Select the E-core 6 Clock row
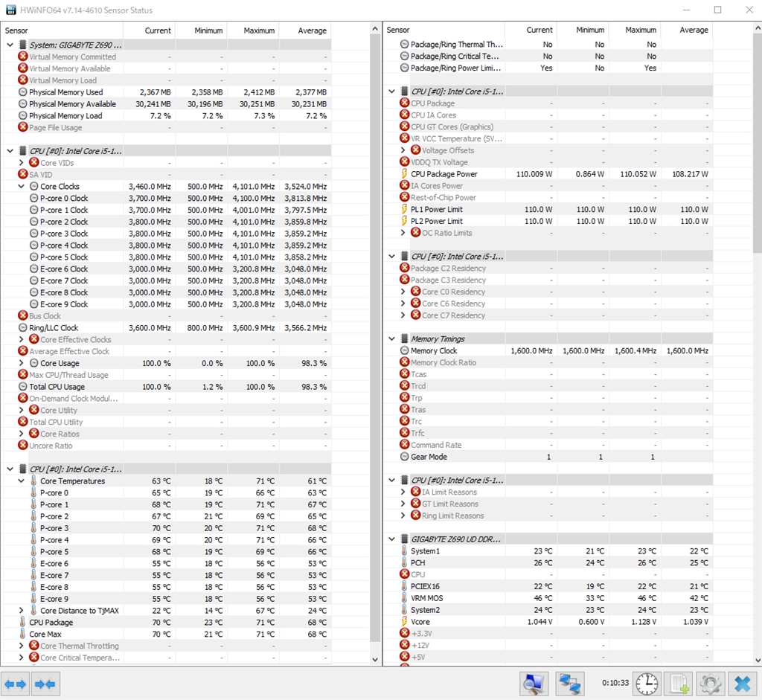Screen dimensions: 762x700 (x=166, y=269)
